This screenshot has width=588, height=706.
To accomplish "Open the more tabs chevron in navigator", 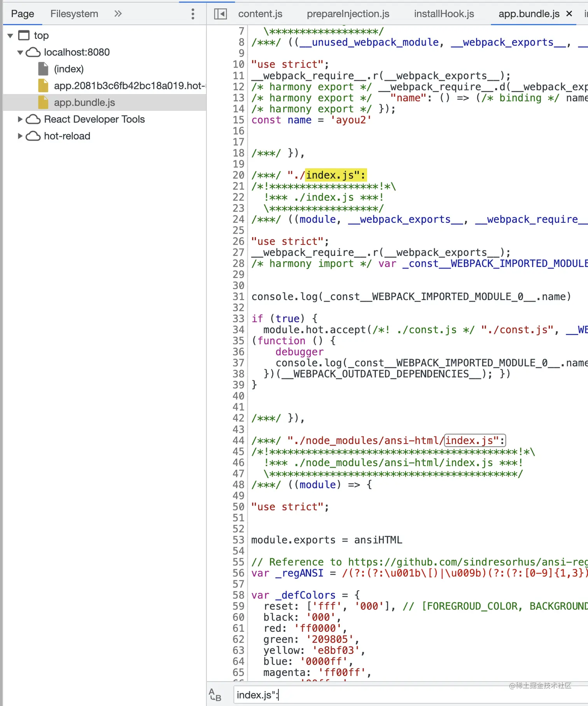I will pyautogui.click(x=118, y=14).
